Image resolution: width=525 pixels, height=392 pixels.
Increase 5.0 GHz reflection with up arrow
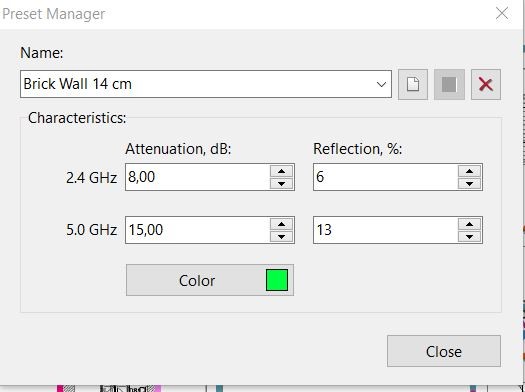coord(469,224)
